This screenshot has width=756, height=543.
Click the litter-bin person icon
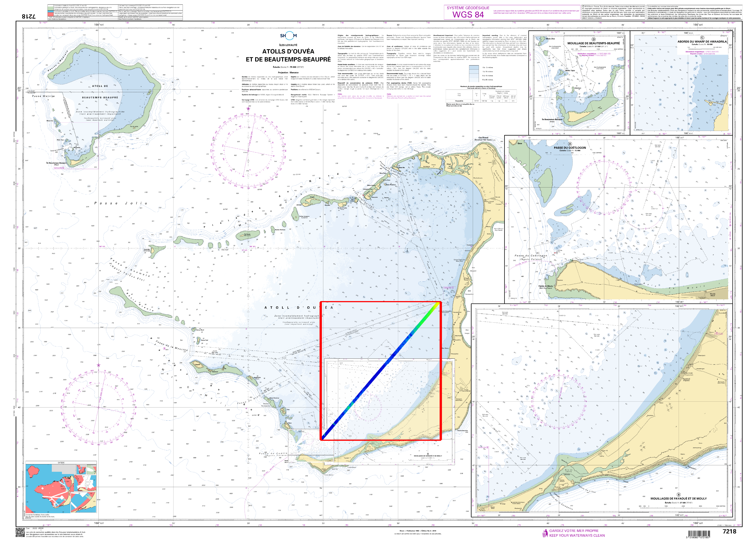click(x=545, y=533)
